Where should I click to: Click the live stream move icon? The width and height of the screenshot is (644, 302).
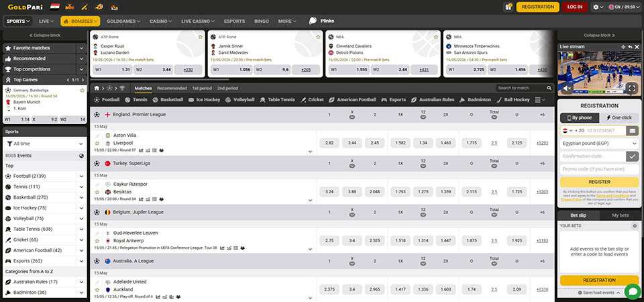pos(623,47)
